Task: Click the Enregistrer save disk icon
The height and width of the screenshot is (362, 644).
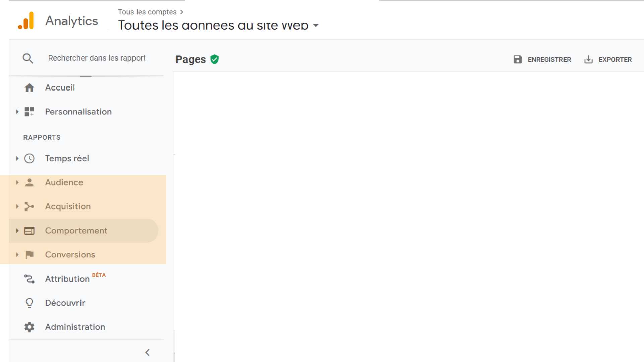Action: (518, 59)
